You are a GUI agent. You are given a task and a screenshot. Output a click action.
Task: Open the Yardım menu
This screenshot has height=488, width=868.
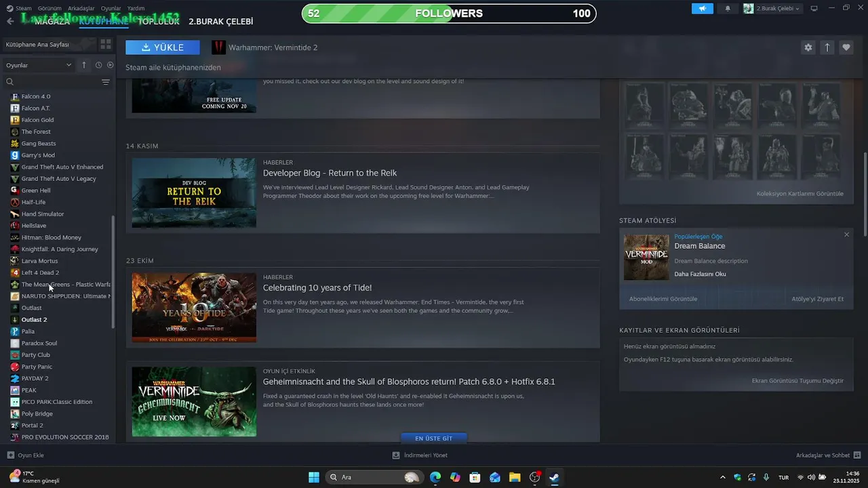coord(136,8)
